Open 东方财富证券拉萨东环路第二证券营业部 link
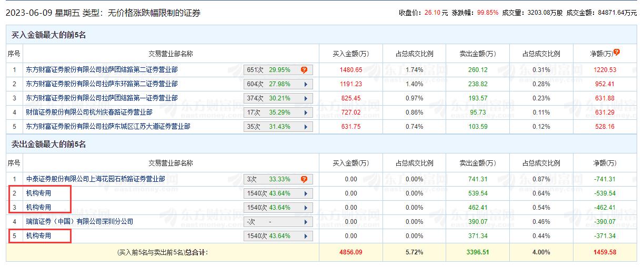The width and height of the screenshot is (644, 267). pos(102,84)
